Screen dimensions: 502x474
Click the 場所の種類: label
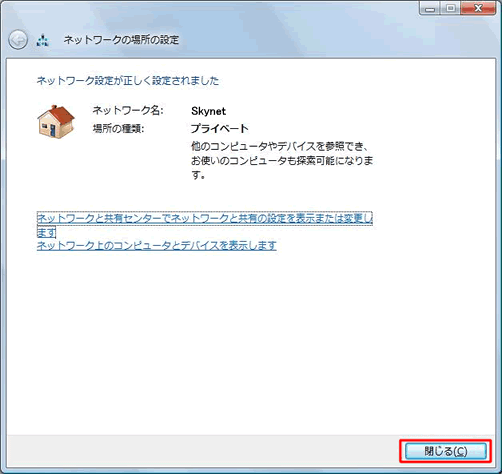coord(118,128)
